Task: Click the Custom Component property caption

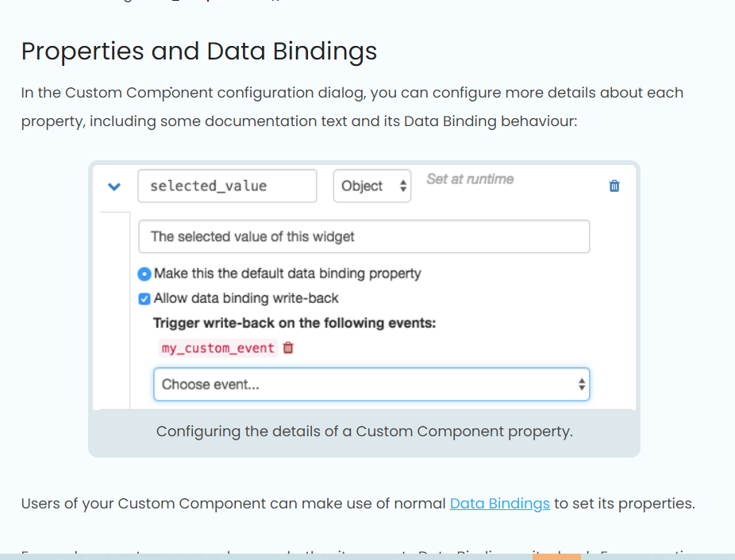Action: coord(364,432)
